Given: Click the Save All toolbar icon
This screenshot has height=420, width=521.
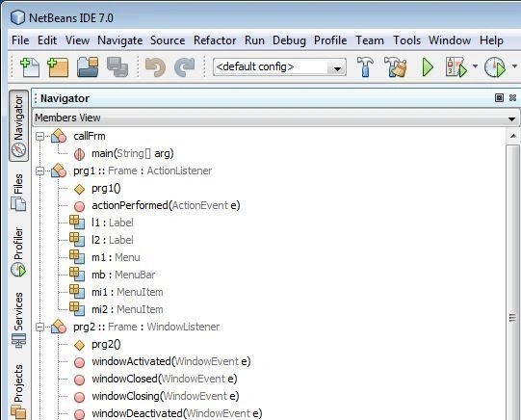Looking at the screenshot, I should (x=117, y=66).
